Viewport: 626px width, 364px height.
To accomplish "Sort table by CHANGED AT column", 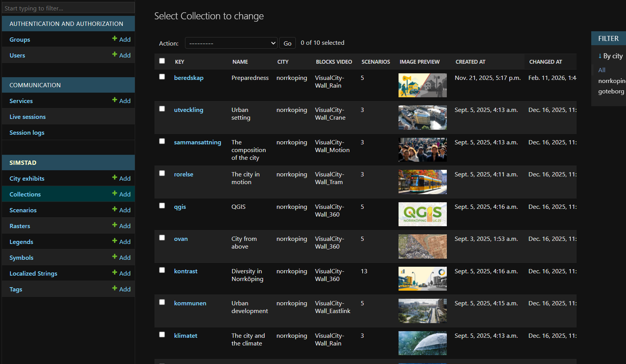I will [x=546, y=62].
